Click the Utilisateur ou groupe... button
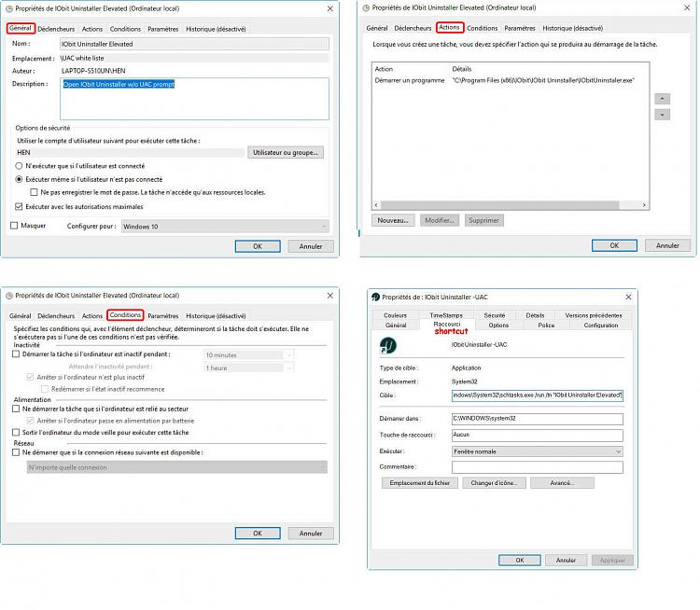Image resolution: width=700 pixels, height=610 pixels. 286,153
